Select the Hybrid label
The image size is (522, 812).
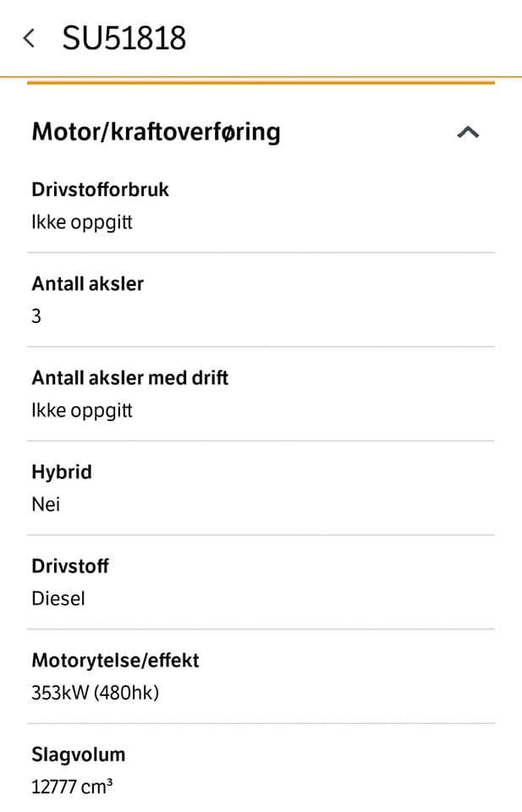62,472
